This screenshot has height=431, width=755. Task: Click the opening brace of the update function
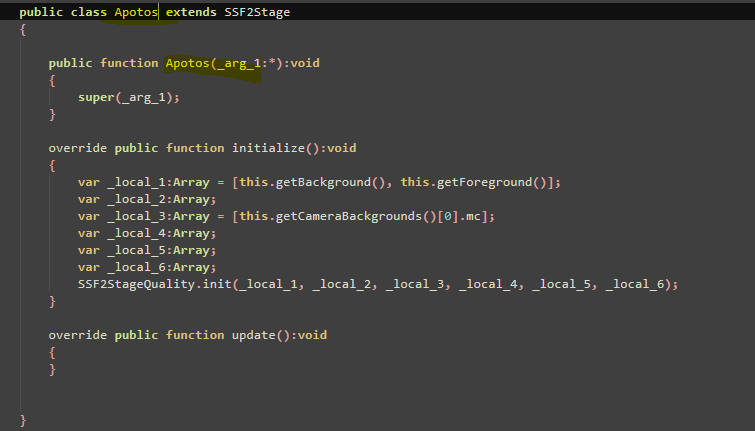(x=52, y=352)
